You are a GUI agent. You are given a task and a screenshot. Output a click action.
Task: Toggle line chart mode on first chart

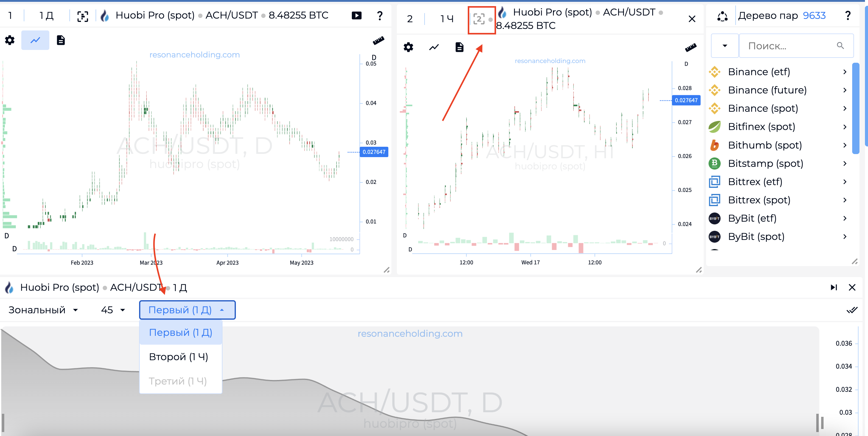(x=35, y=40)
